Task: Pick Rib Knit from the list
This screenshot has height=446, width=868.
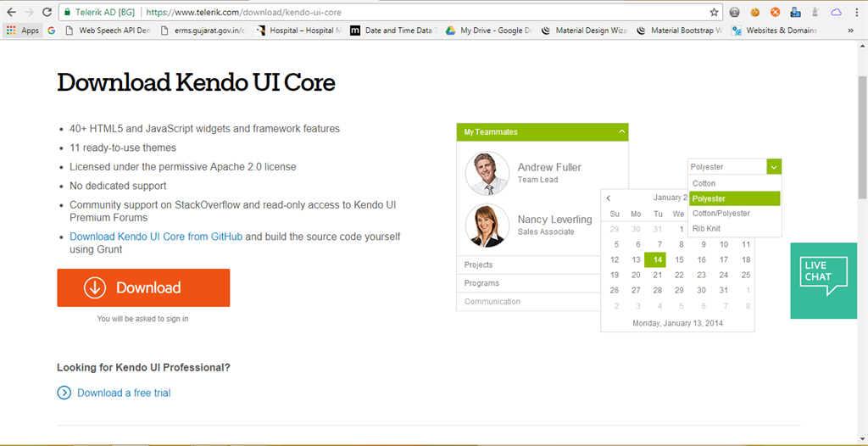Action: tap(735, 228)
